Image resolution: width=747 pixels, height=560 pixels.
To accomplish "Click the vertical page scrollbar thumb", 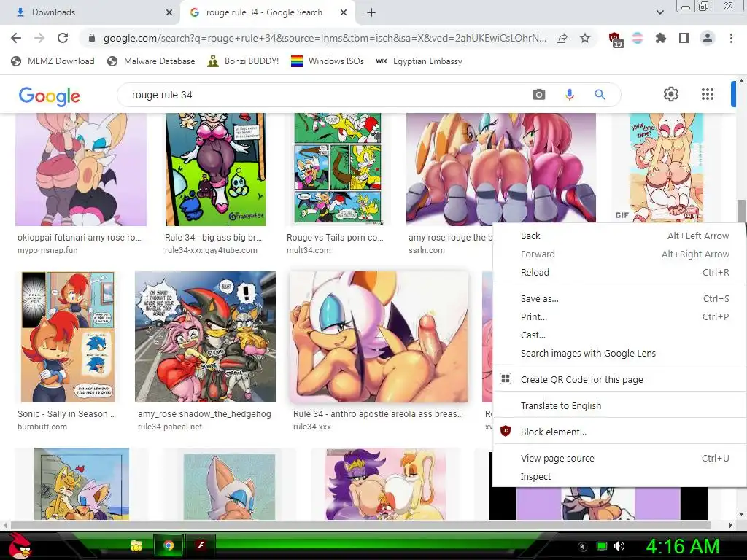I will [x=741, y=211].
